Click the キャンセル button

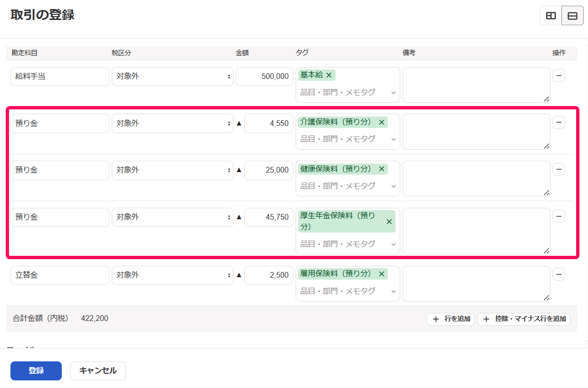click(98, 371)
